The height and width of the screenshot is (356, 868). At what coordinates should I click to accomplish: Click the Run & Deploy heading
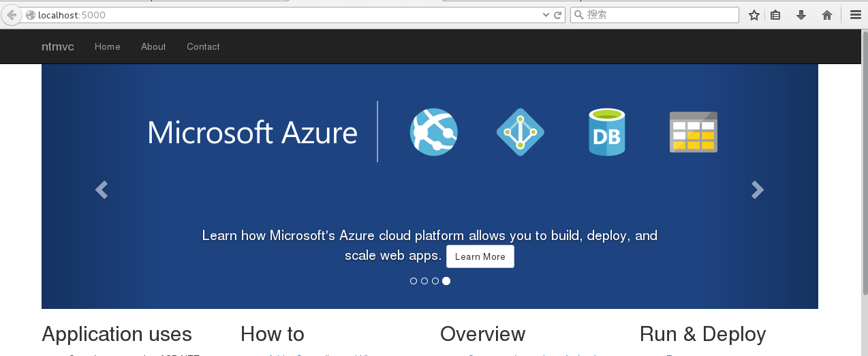[x=702, y=334]
